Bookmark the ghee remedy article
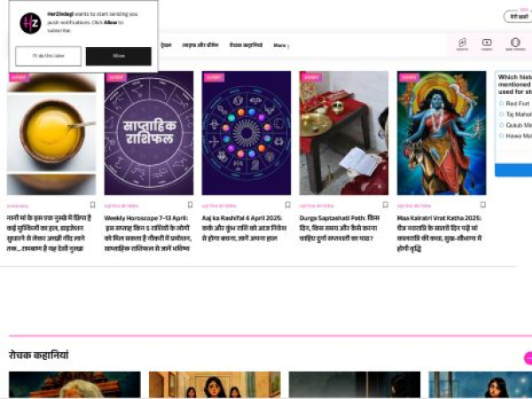The width and height of the screenshot is (532, 399). click(92, 205)
